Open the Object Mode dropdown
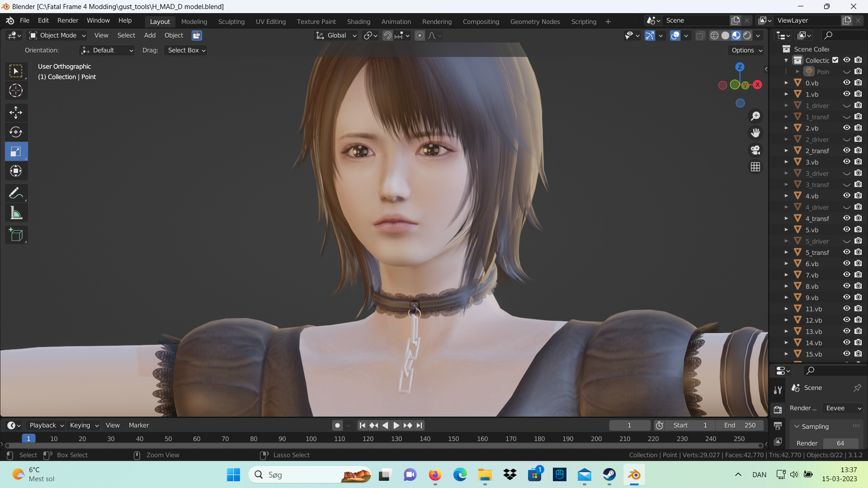Image resolution: width=868 pixels, height=488 pixels. pyautogui.click(x=57, y=35)
